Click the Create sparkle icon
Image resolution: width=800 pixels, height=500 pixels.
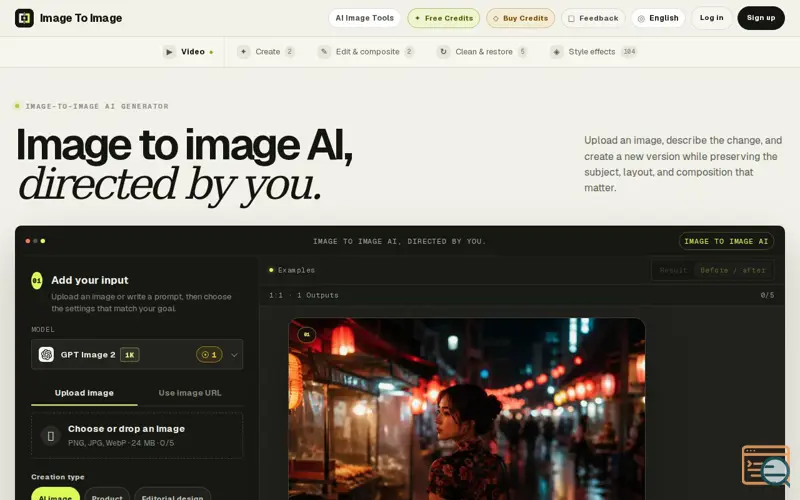243,52
